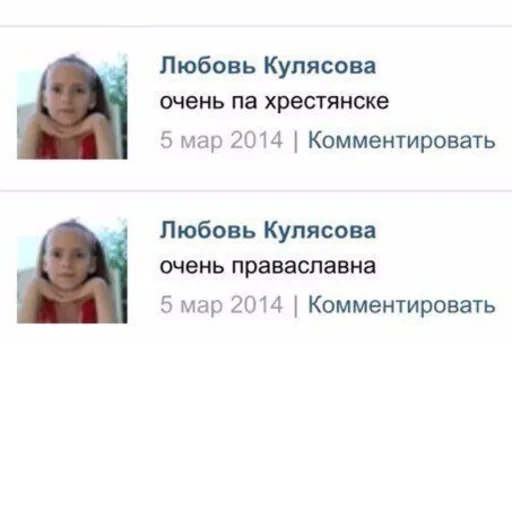Open the avatar of the top comment
This screenshot has height=512, width=512.
tap(72, 106)
